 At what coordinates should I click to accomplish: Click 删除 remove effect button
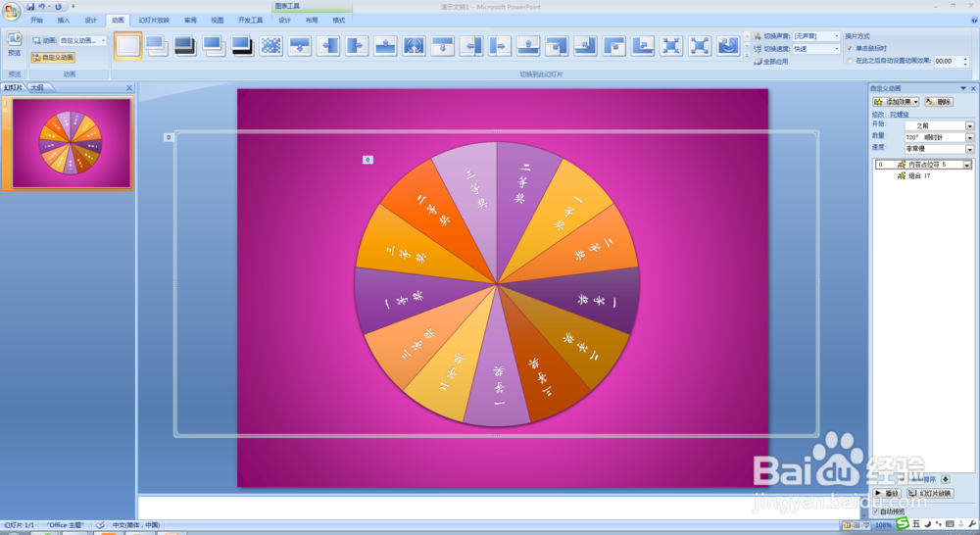(x=939, y=101)
